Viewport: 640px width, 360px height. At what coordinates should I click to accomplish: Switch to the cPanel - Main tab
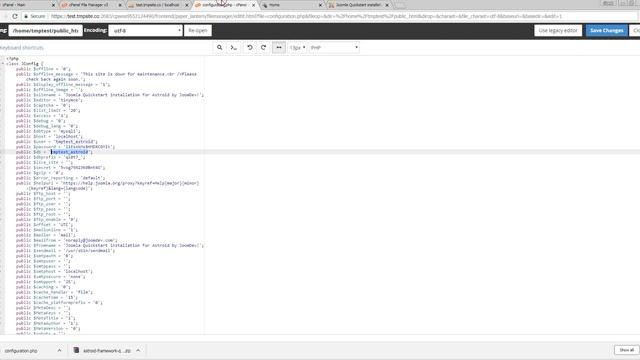[x=25, y=5]
